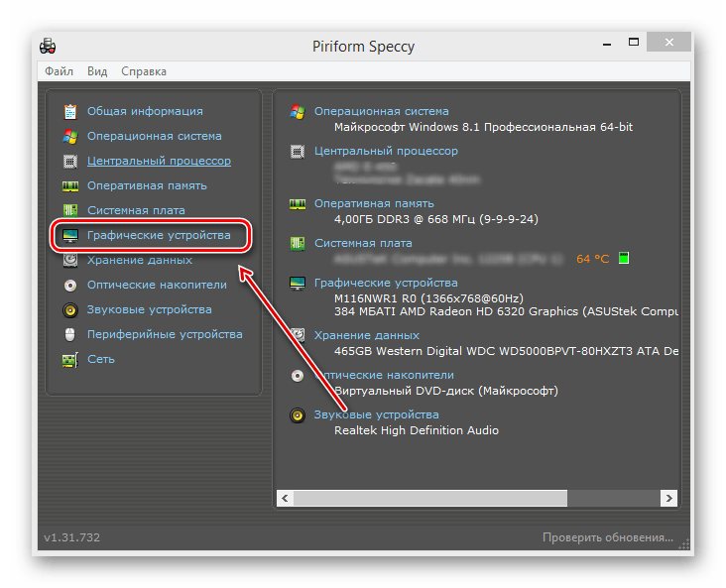The width and height of the screenshot is (726, 588).
Task: Click the horizontal scrollbar left arrow
Action: [285, 498]
